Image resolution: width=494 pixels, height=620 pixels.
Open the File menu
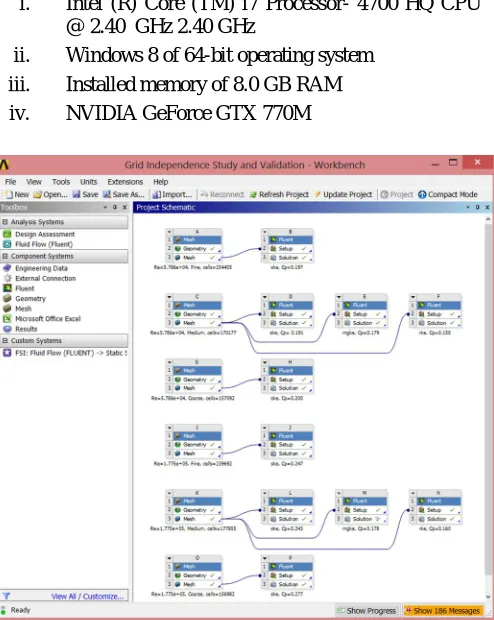tap(10, 182)
